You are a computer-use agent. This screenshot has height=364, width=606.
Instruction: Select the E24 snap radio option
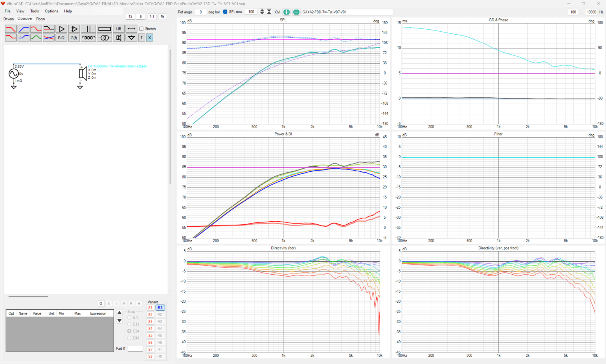pos(129,331)
